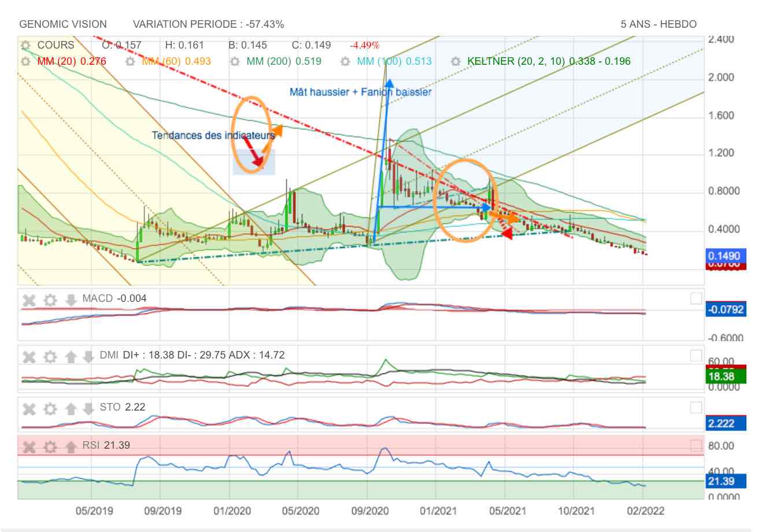This screenshot has height=532, width=769.
Task: Tick the checkbox in DMI panel
Action: click(x=696, y=356)
